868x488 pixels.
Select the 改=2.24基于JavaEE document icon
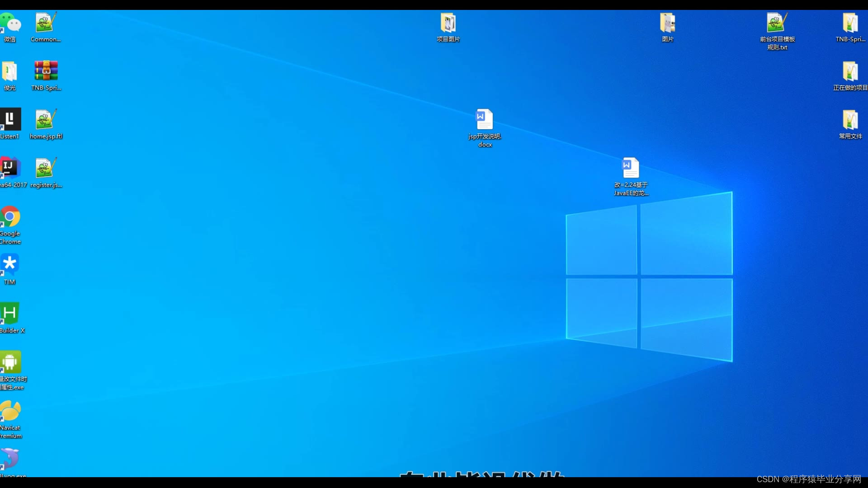click(631, 169)
